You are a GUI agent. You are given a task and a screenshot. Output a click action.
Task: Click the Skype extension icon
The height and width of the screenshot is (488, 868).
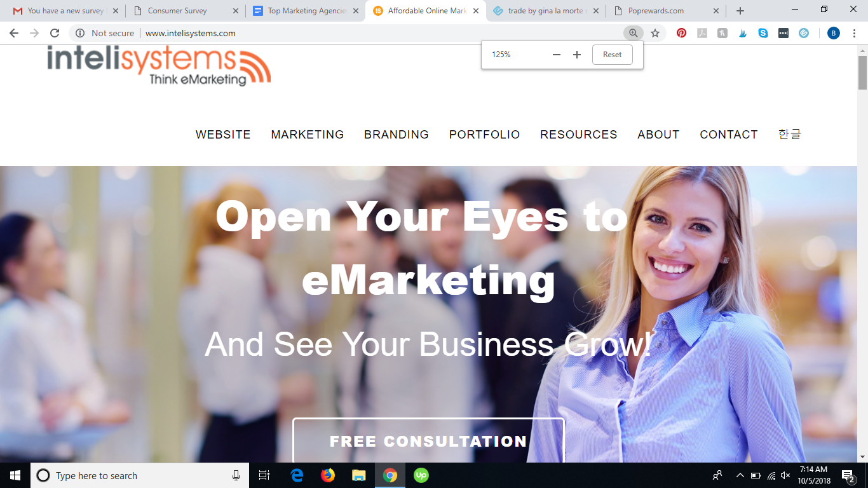[763, 33]
